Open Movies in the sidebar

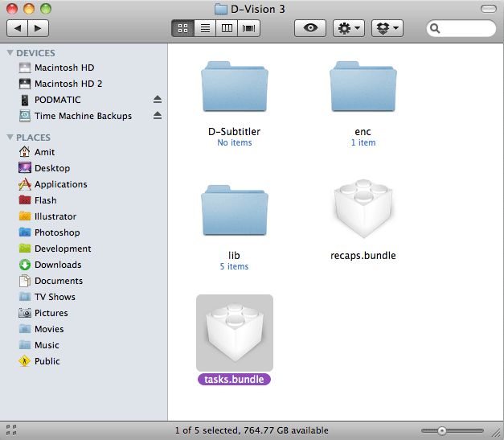coord(84,329)
